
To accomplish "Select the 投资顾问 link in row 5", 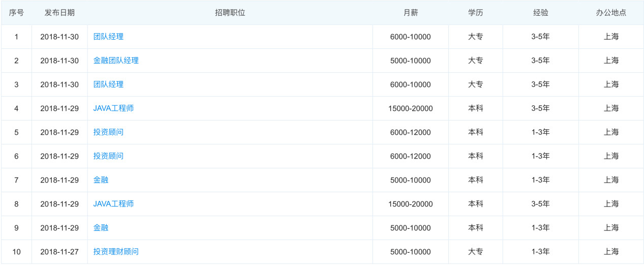I will 108,132.
